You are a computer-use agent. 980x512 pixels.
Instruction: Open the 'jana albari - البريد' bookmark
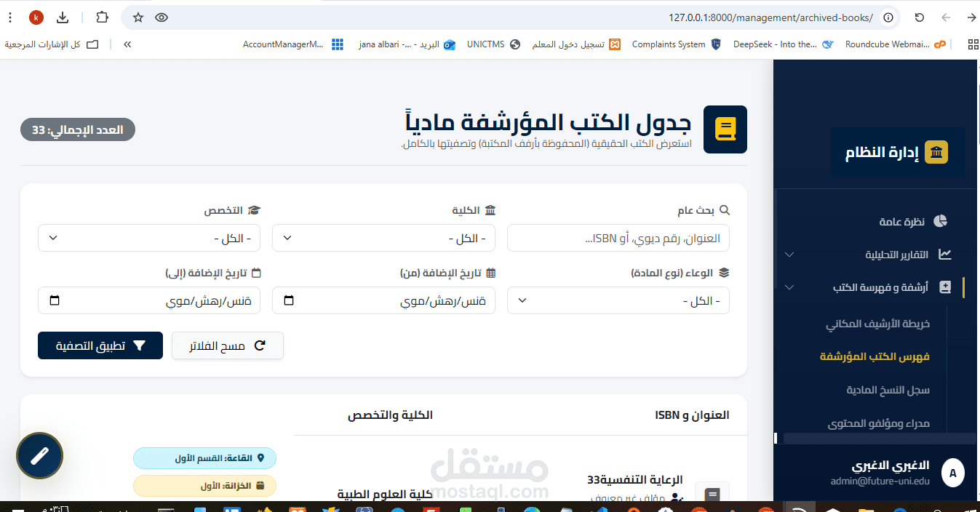coord(407,44)
